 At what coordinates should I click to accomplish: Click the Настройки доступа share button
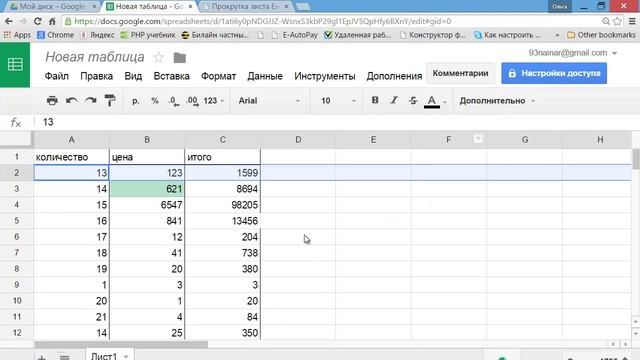[554, 73]
